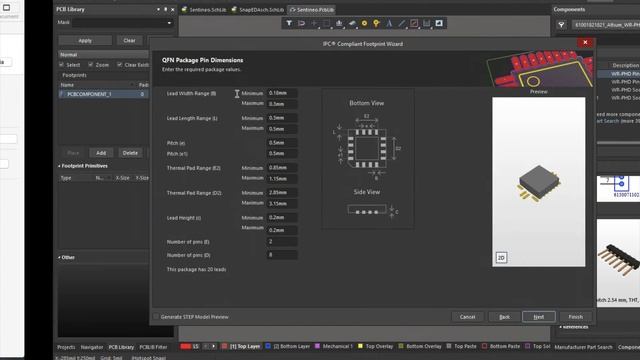Open the Manufacturer Part Search tab
This screenshot has height=360, width=640.
pyautogui.click(x=583, y=347)
